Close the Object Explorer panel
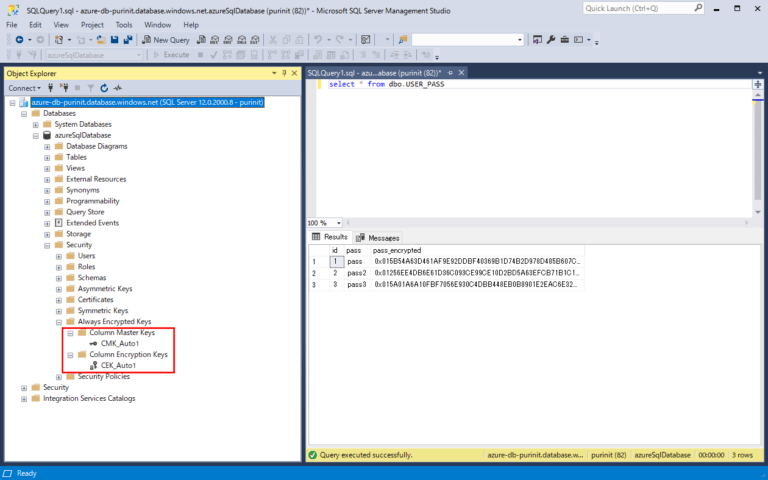Screen dimensions: 768x480 294,73
